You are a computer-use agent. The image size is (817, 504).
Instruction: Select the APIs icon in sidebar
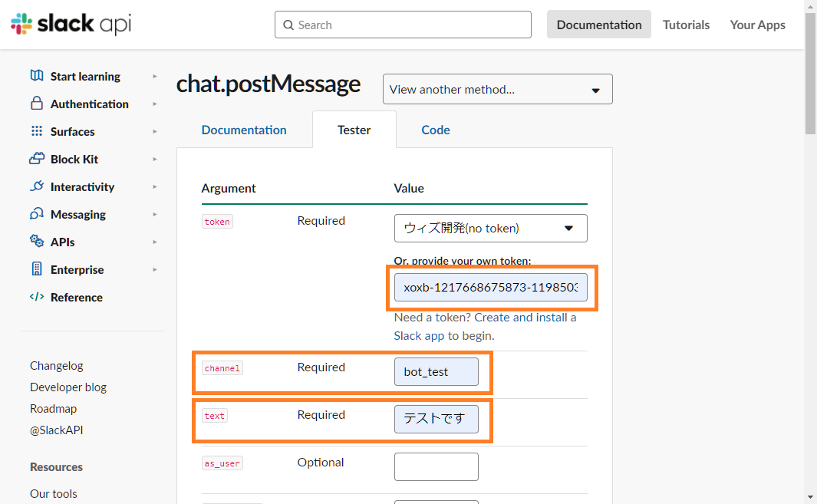[x=36, y=242]
